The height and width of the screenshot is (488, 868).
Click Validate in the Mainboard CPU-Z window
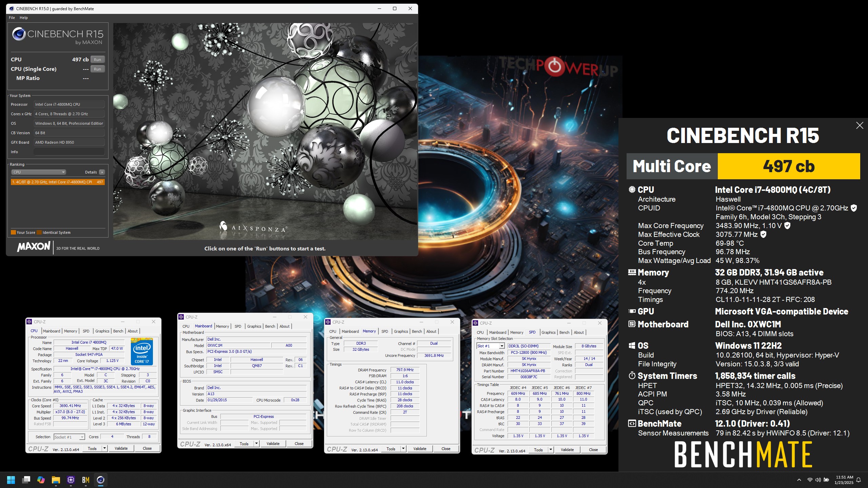click(273, 444)
